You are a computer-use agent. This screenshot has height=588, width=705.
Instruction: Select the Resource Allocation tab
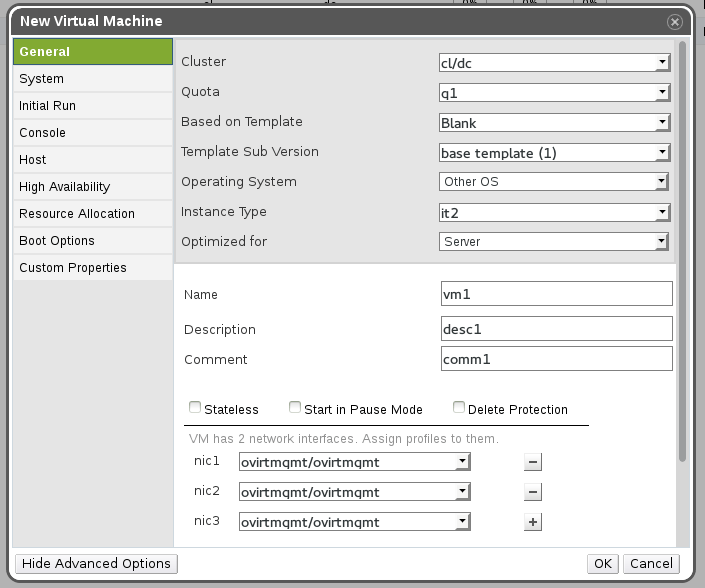point(77,214)
